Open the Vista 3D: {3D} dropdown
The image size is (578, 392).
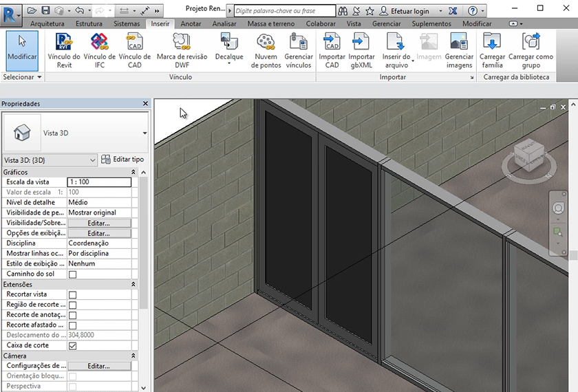pos(50,160)
